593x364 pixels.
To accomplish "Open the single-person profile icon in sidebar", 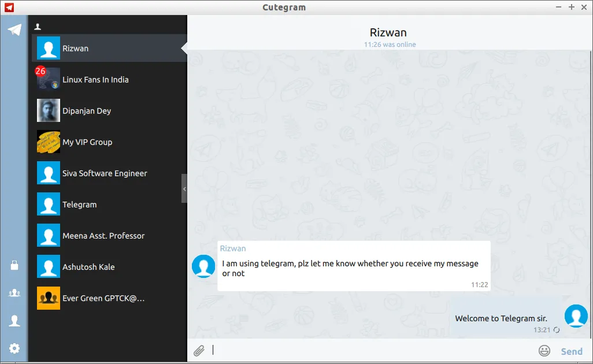I will click(14, 321).
